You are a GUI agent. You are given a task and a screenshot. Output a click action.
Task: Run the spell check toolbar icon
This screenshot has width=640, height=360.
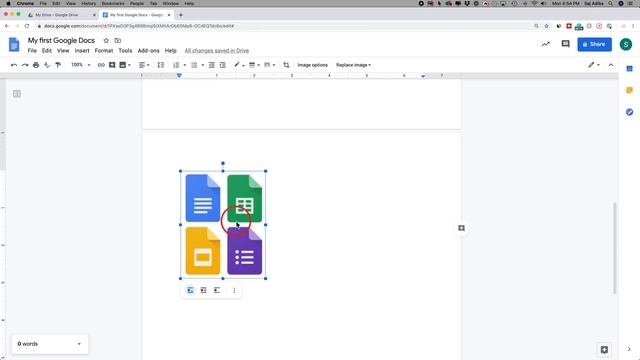(x=47, y=65)
